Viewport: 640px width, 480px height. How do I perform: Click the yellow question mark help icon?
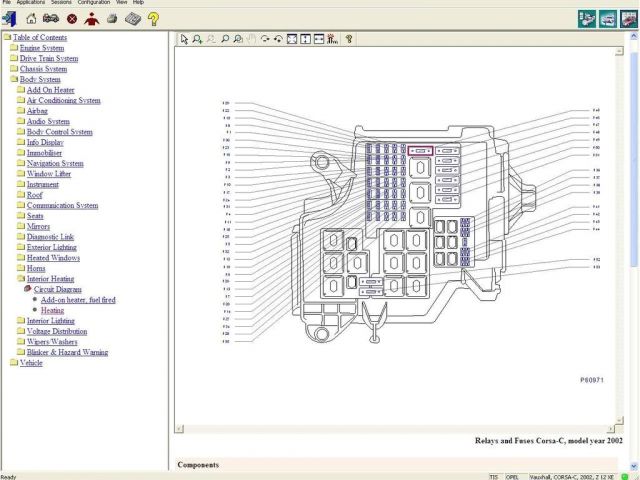[153, 18]
